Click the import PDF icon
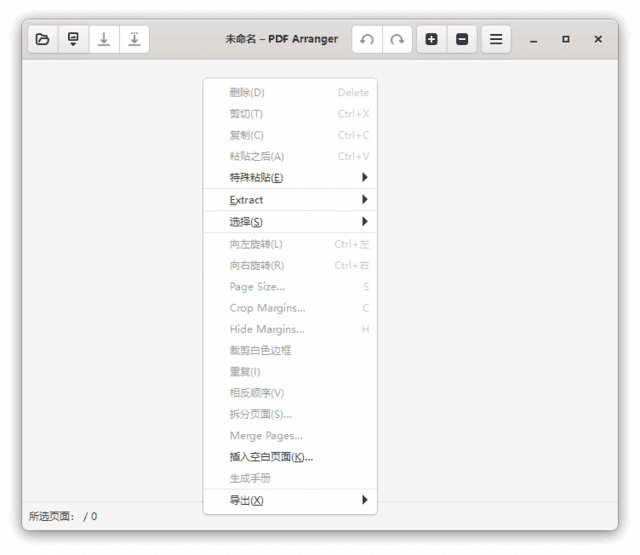The height and width of the screenshot is (555, 640). [73, 39]
